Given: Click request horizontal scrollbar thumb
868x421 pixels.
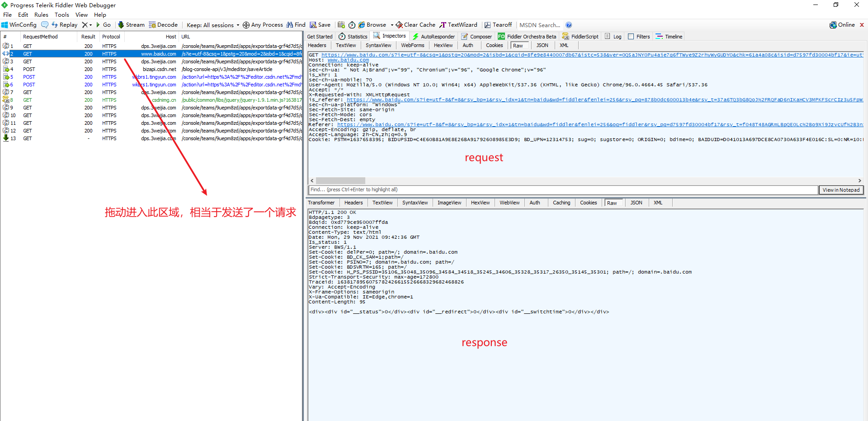Looking at the screenshot, I should tap(340, 180).
